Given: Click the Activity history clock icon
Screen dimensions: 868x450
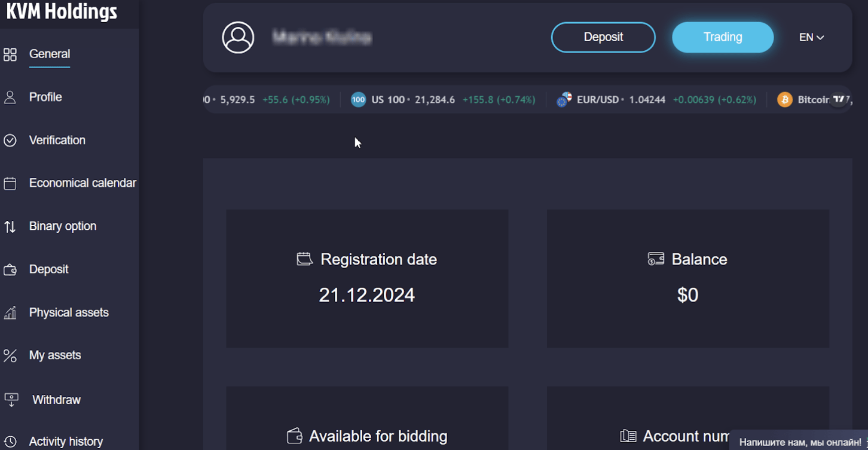Looking at the screenshot, I should [10, 442].
